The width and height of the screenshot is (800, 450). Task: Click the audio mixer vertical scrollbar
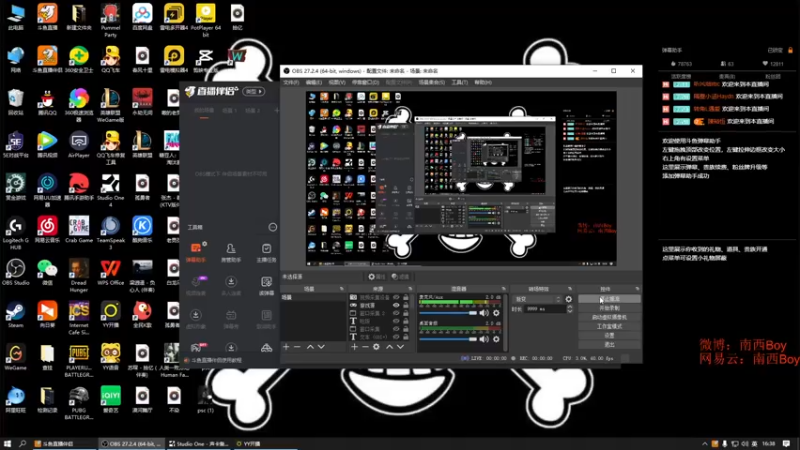point(506,322)
